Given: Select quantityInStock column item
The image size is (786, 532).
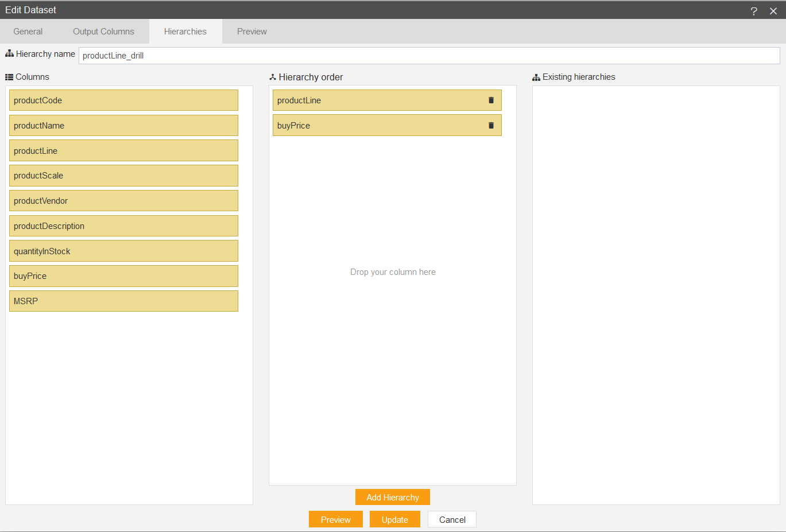Looking at the screenshot, I should [x=123, y=251].
